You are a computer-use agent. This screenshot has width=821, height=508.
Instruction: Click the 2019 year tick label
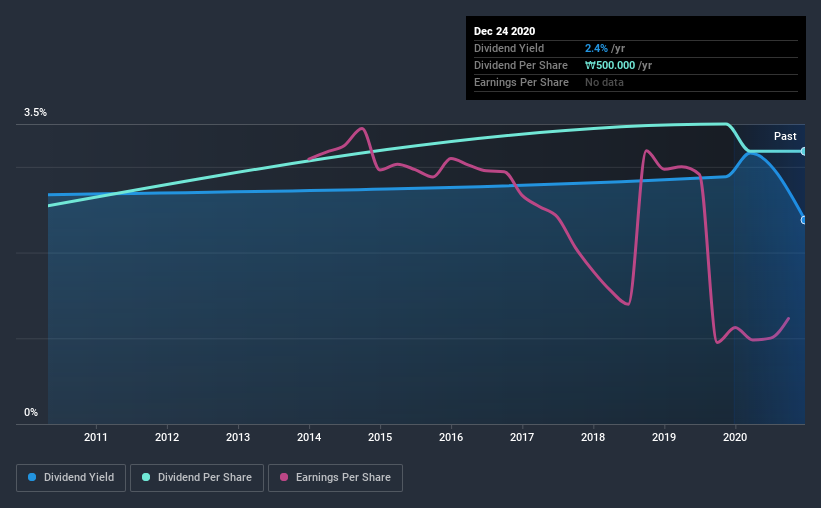tap(664, 437)
